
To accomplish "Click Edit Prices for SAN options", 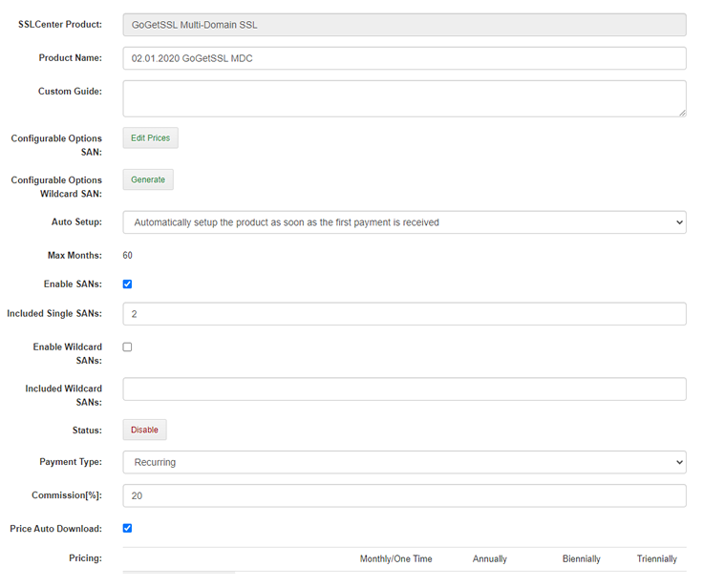I will click(151, 138).
